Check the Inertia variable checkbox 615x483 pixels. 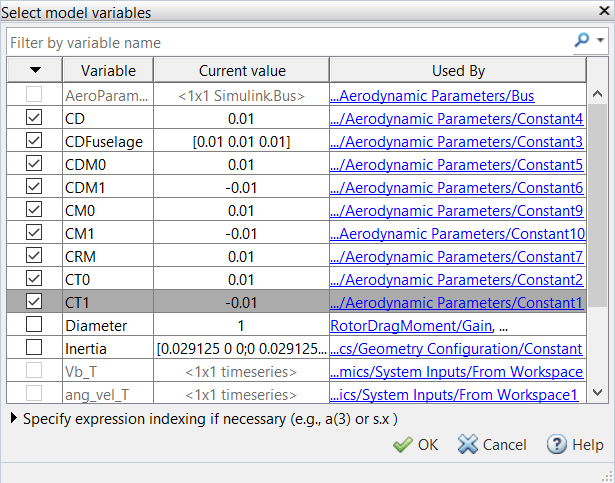(x=34, y=348)
